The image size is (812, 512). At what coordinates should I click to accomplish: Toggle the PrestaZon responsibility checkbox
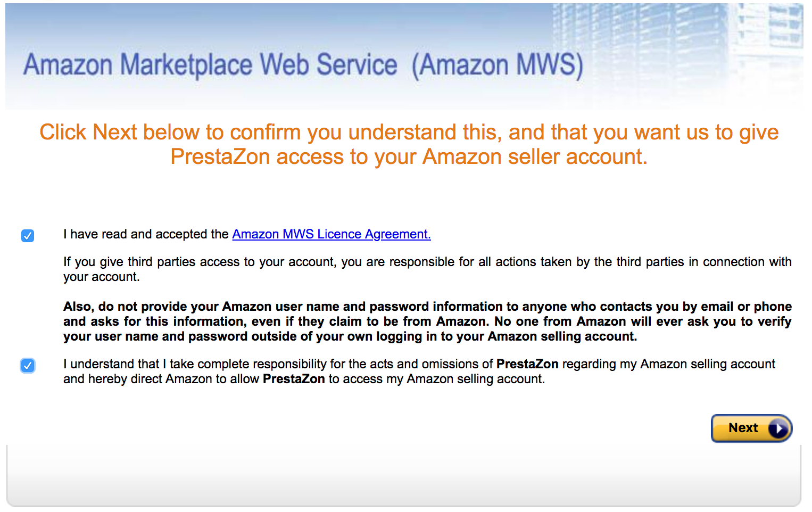pyautogui.click(x=28, y=366)
